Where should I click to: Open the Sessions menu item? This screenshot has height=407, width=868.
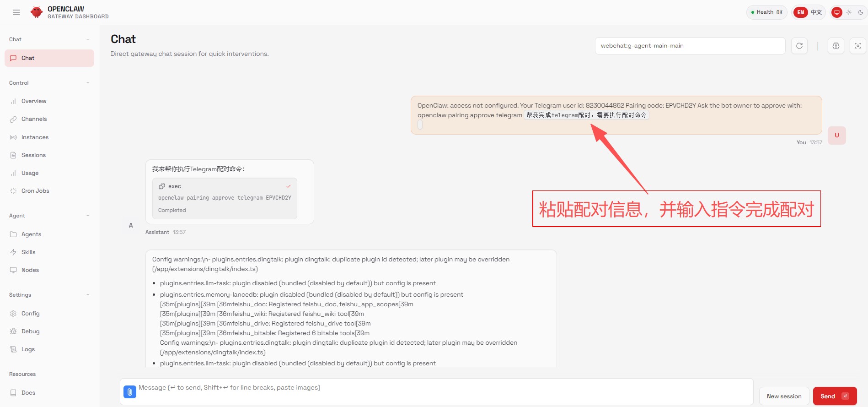(33, 155)
